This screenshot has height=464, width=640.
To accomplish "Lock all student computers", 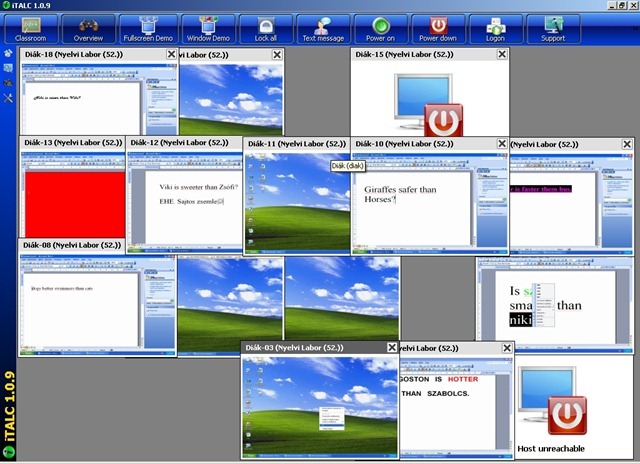I will (266, 28).
